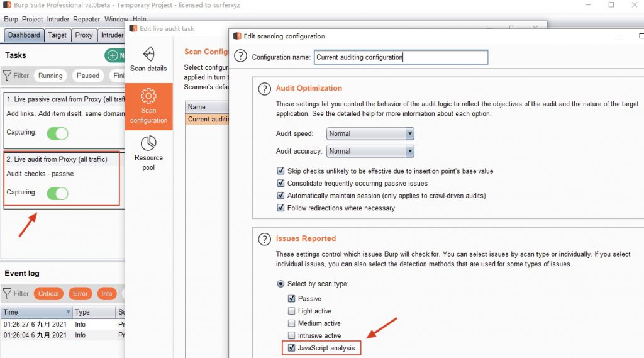This screenshot has height=358, width=644.
Task: Click the Critical event filter button
Action: (x=48, y=293)
